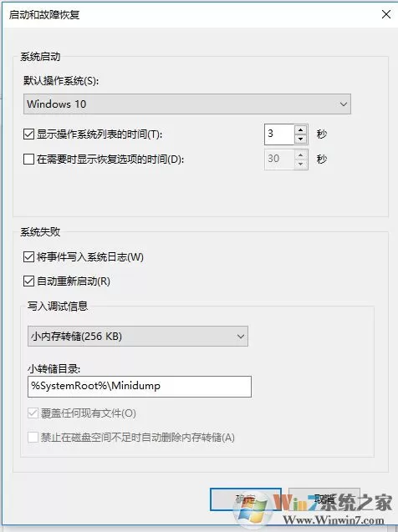Click the 取消 button
398x532 pixels.
pyautogui.click(x=324, y=499)
